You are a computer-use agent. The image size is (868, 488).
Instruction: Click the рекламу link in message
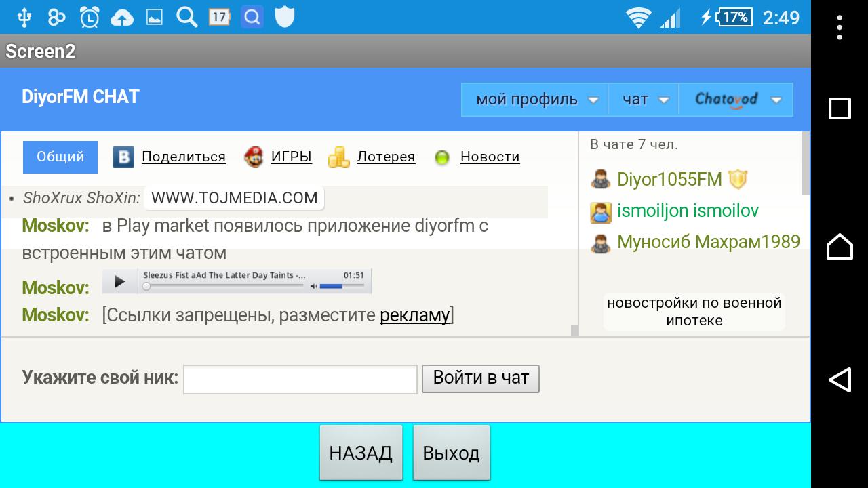click(415, 315)
